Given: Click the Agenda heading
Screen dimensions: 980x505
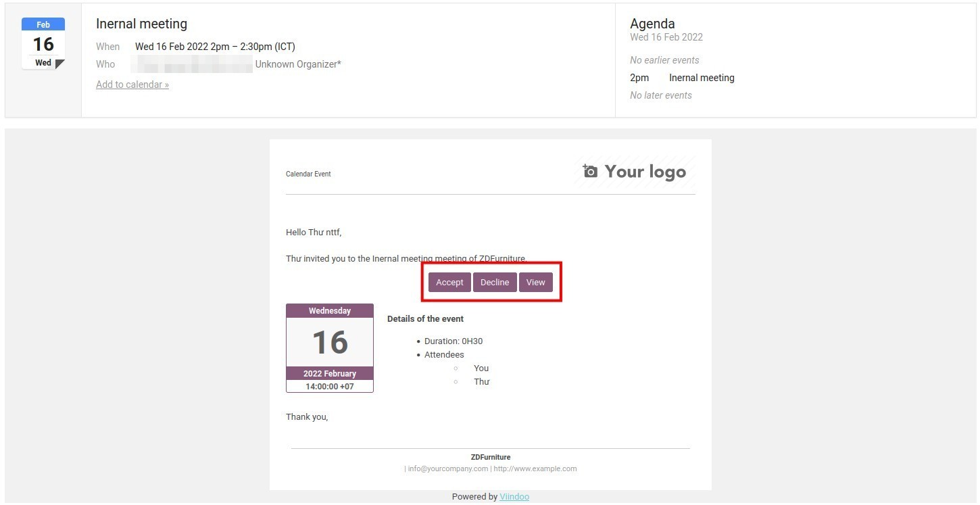Looking at the screenshot, I should click(652, 24).
